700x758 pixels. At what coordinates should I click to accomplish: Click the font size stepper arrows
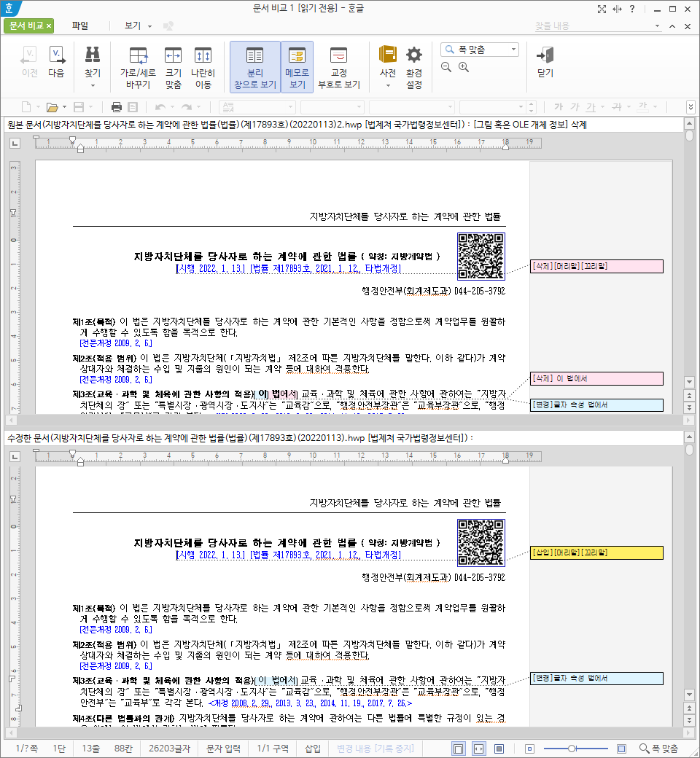click(x=531, y=107)
